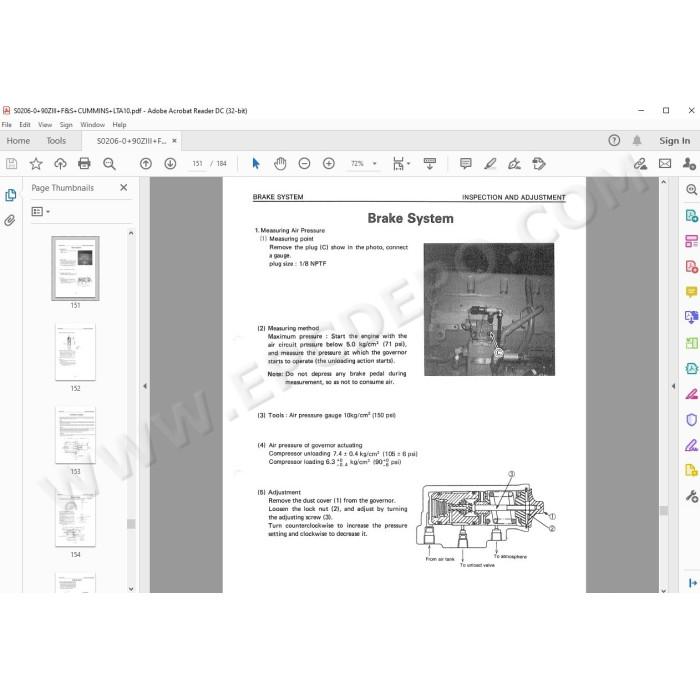Image resolution: width=700 pixels, height=700 pixels.
Task: Share the file with other people
Action: (x=689, y=164)
